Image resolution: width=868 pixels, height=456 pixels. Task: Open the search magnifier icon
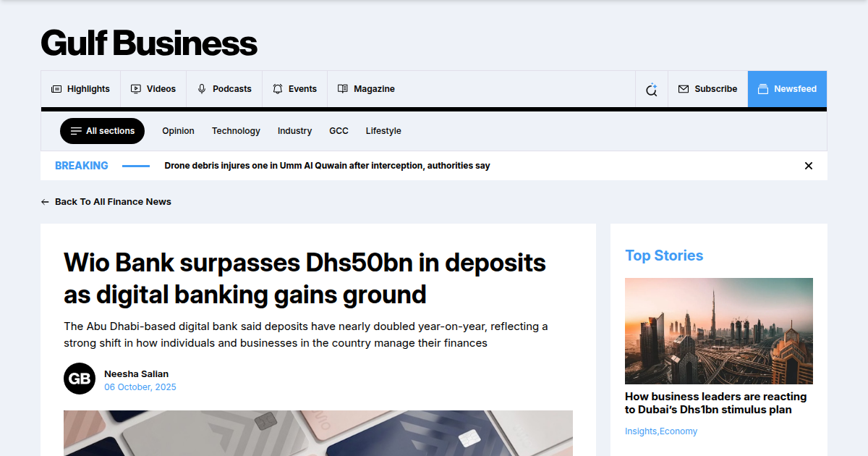pos(651,88)
